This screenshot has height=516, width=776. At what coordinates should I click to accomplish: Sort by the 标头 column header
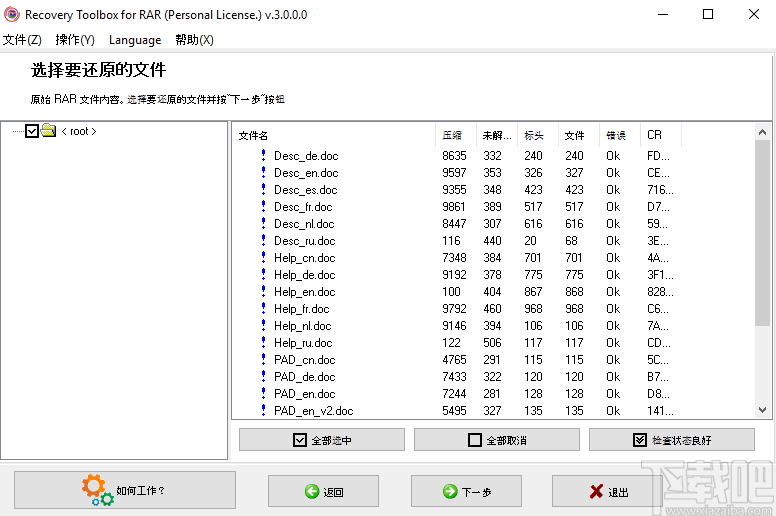[537, 135]
